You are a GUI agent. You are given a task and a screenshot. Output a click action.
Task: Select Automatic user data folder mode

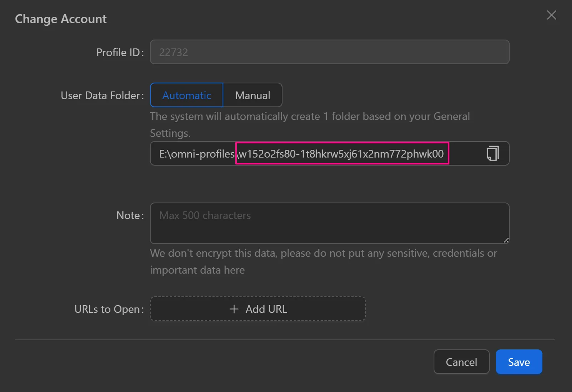tap(186, 95)
